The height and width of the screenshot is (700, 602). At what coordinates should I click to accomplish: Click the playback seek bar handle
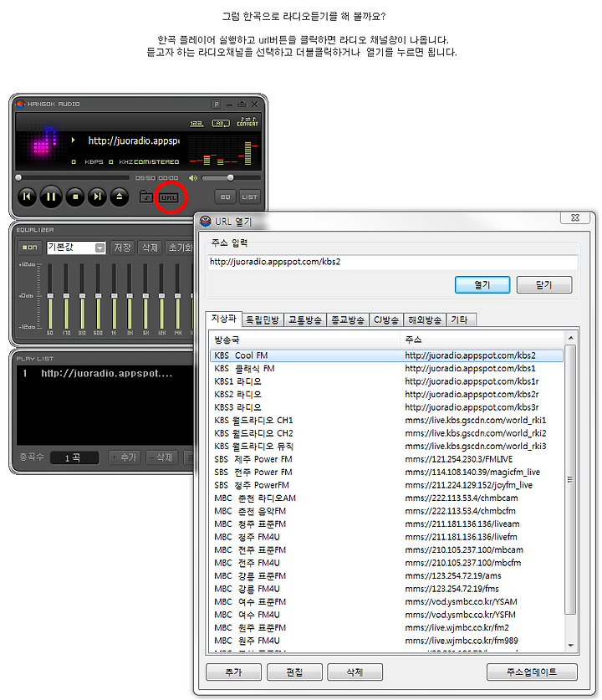point(18,177)
